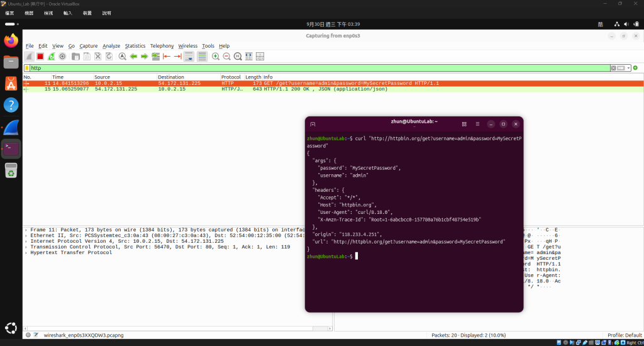Open the Analyze menu

[x=111, y=46]
